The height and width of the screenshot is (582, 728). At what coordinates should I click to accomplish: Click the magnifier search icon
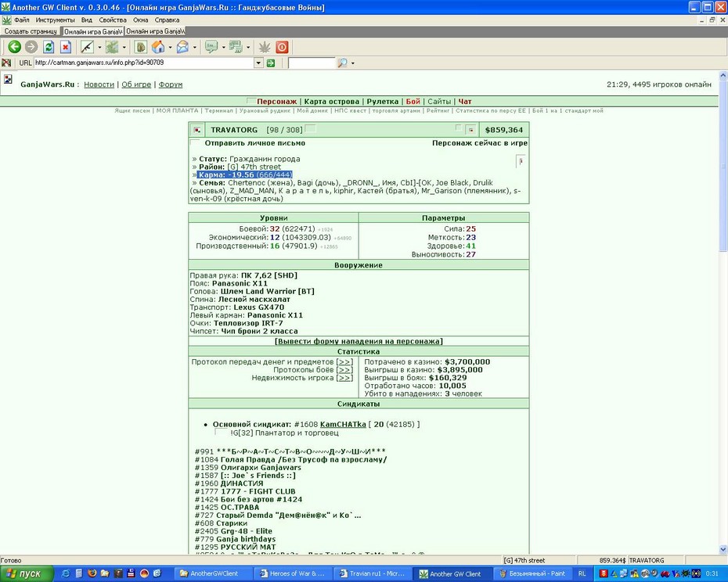[342, 63]
